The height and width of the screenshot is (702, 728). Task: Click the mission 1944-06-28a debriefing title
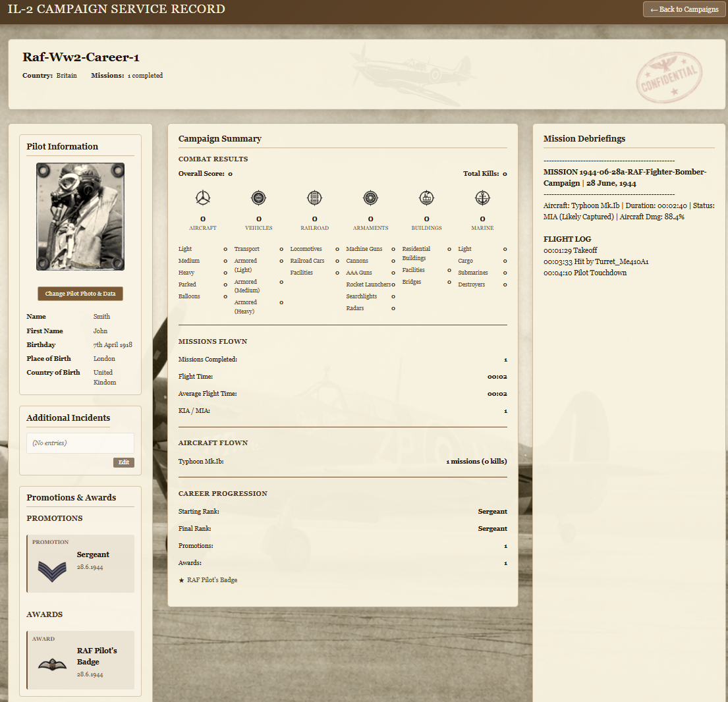pyautogui.click(x=624, y=177)
